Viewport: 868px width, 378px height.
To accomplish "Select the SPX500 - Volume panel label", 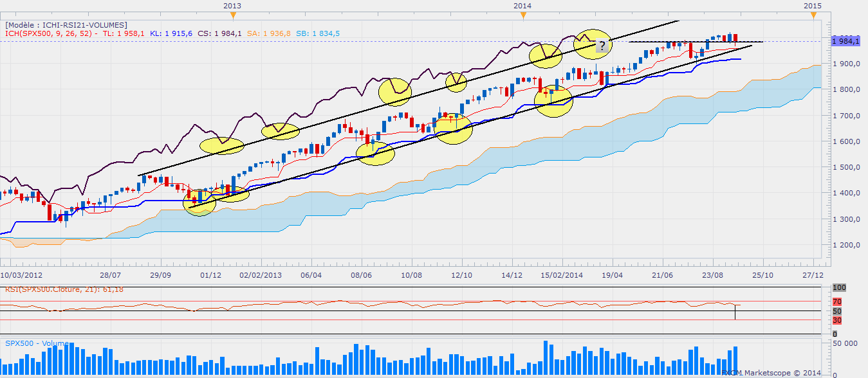I will click(x=37, y=344).
